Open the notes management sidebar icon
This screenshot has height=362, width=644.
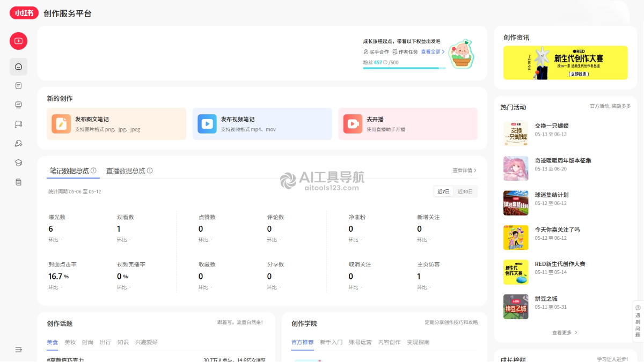[x=18, y=86]
